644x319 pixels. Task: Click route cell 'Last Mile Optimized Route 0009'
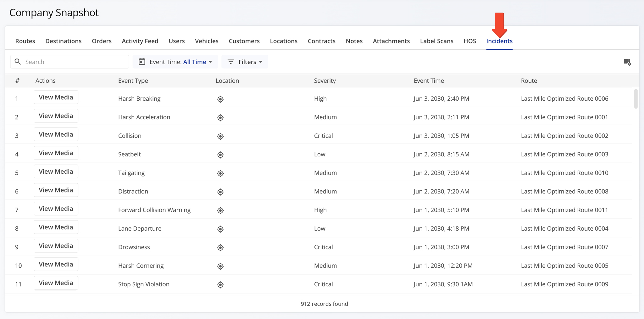click(x=564, y=284)
